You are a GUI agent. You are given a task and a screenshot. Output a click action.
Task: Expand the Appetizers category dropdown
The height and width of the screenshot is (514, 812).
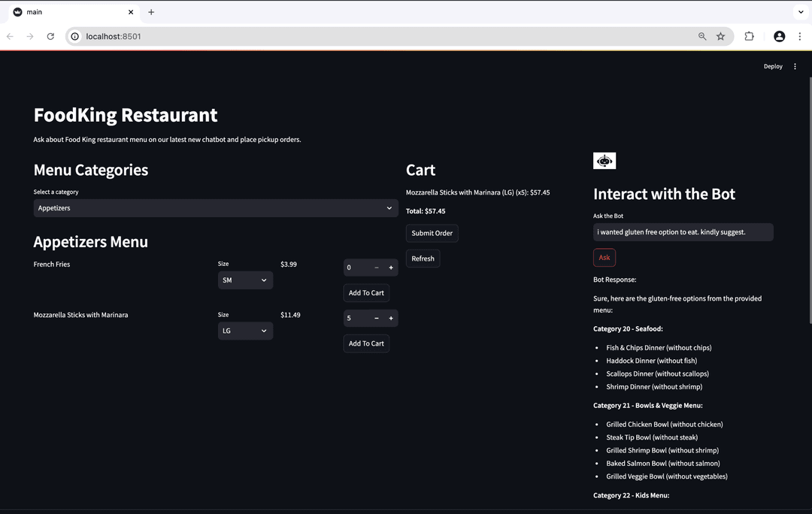pos(216,208)
